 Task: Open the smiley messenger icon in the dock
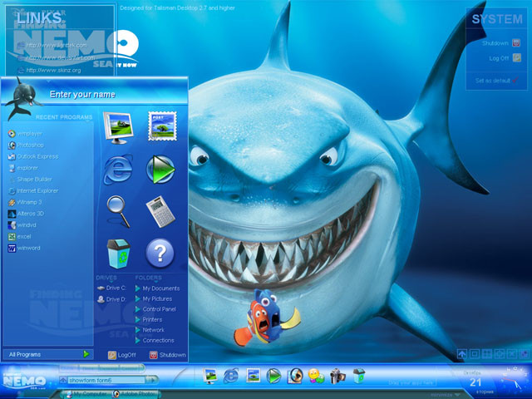point(316,376)
